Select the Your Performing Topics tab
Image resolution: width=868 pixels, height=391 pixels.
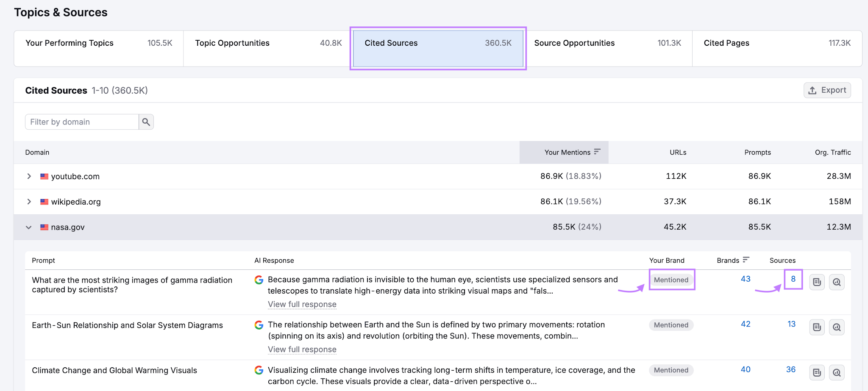click(70, 43)
